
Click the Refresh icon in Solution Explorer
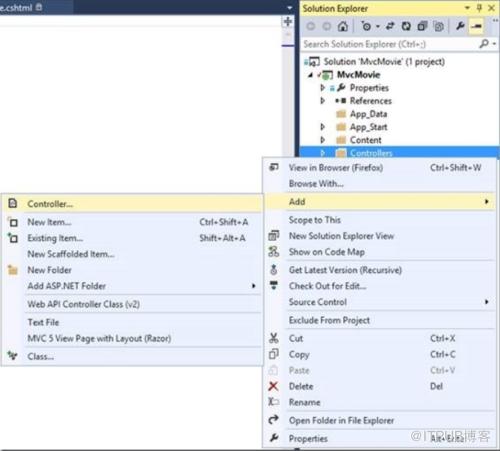point(406,26)
